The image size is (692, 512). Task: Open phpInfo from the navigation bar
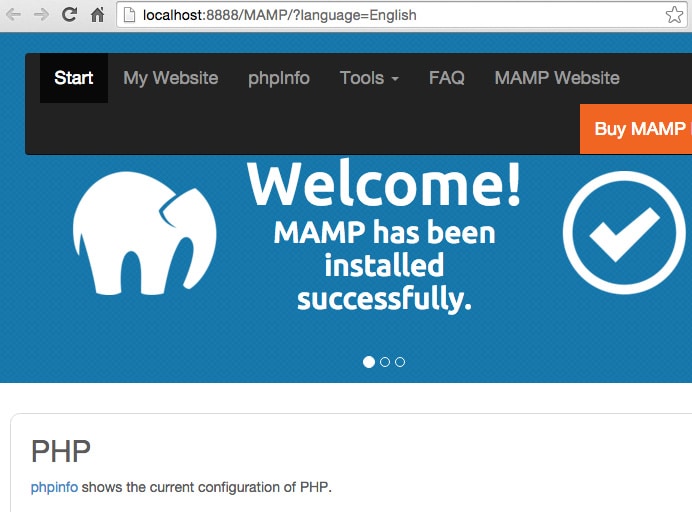point(279,78)
